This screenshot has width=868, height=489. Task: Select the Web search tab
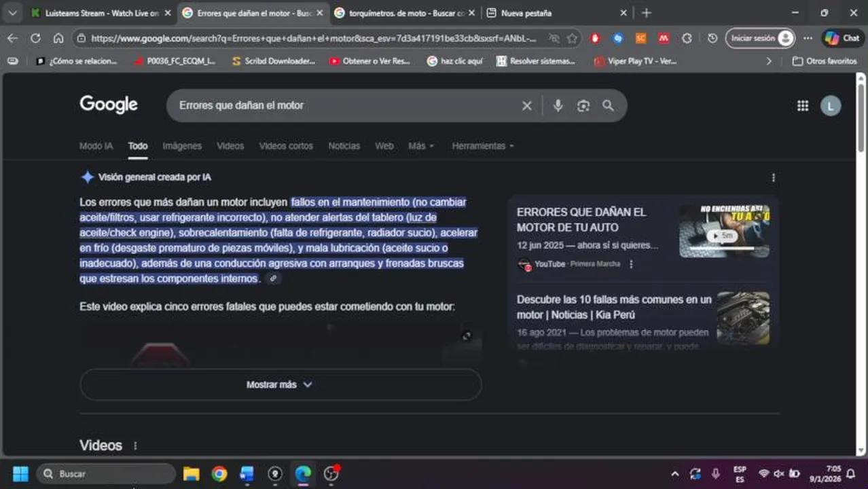[x=384, y=146]
